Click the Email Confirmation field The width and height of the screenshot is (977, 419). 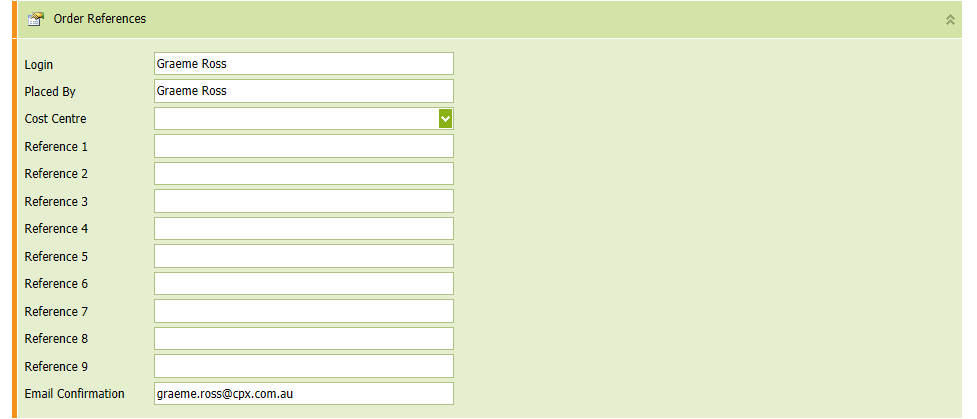coord(303,394)
